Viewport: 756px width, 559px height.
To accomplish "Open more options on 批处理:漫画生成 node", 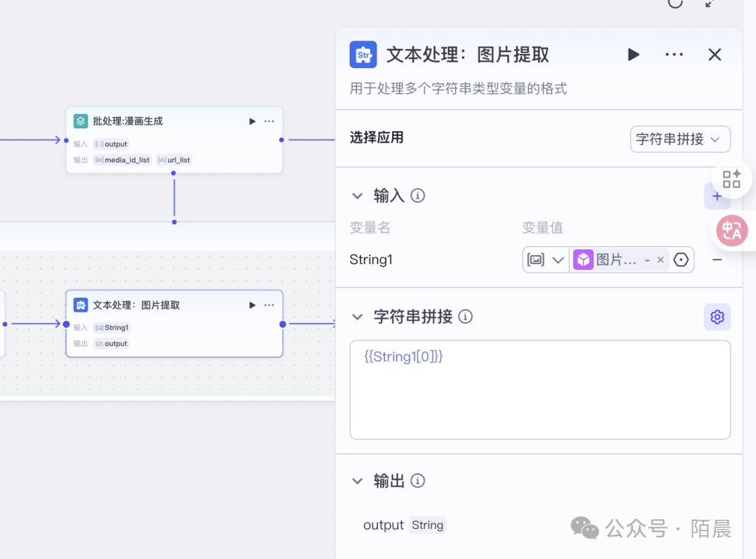I will tap(269, 122).
